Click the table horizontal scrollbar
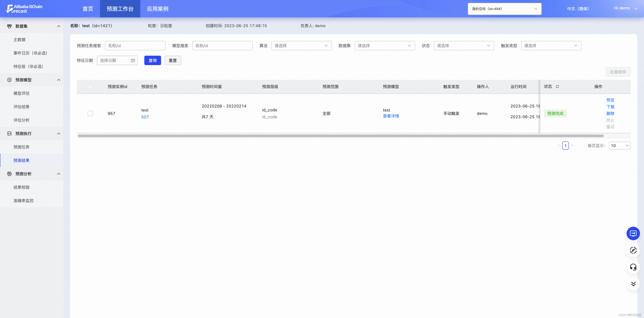644x318 pixels. pos(341,136)
